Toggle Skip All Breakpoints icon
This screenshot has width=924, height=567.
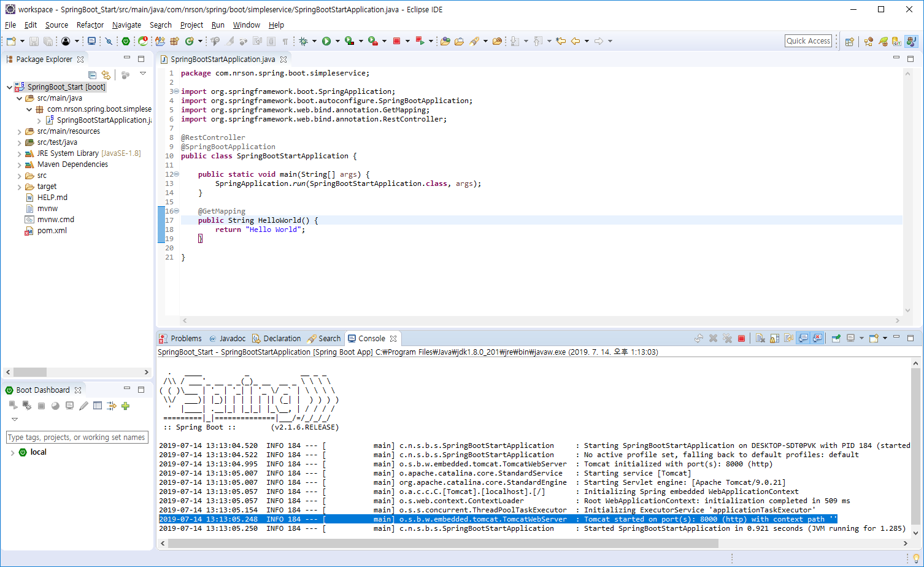[x=109, y=41]
